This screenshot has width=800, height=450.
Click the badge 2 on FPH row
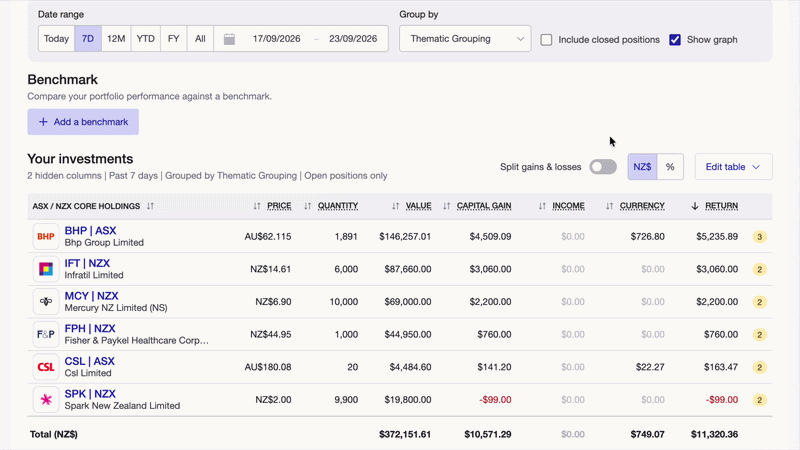click(759, 335)
